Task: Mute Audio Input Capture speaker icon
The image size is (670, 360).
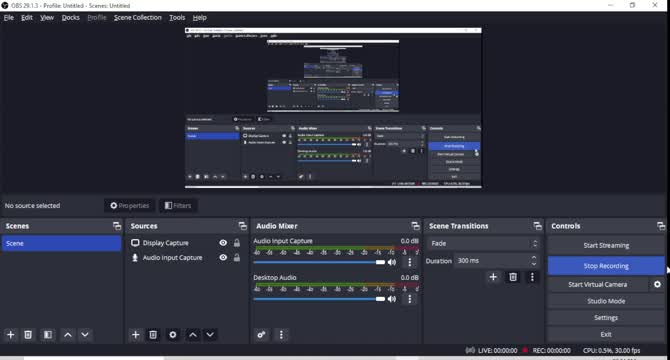Action: point(392,262)
